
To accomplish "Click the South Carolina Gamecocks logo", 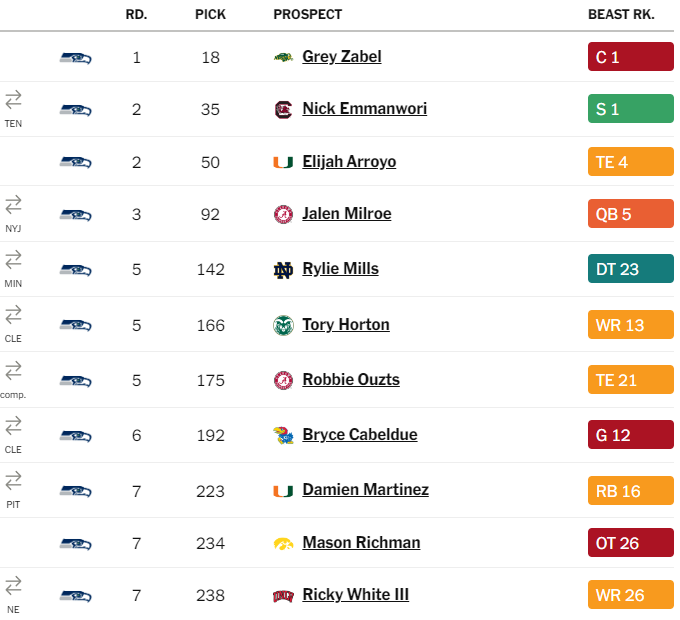I will pos(283,109).
